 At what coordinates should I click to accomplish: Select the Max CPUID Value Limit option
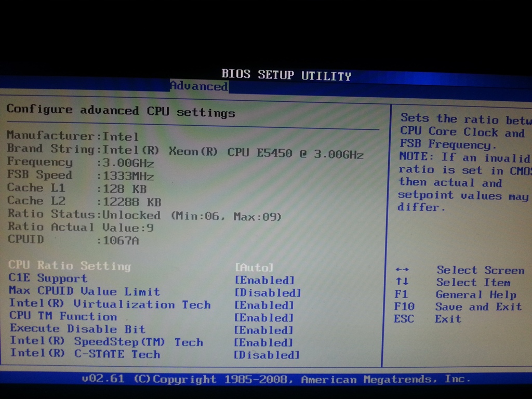[x=84, y=291]
